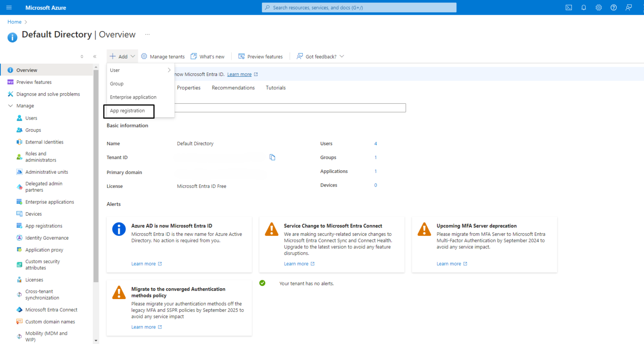Screen dimensions: 644x344
Task: Collapse the Manage section in the sidebar
Action: pos(11,106)
